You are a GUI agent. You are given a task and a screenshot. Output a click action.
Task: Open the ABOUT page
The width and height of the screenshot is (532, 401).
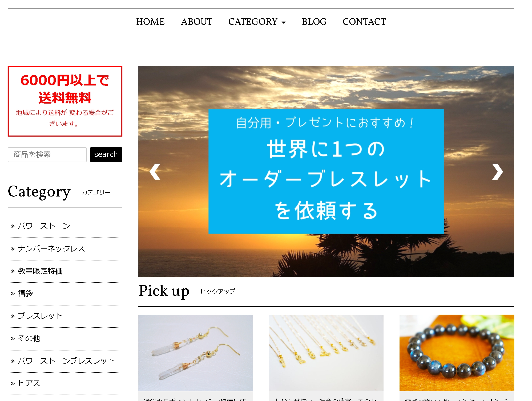click(197, 22)
